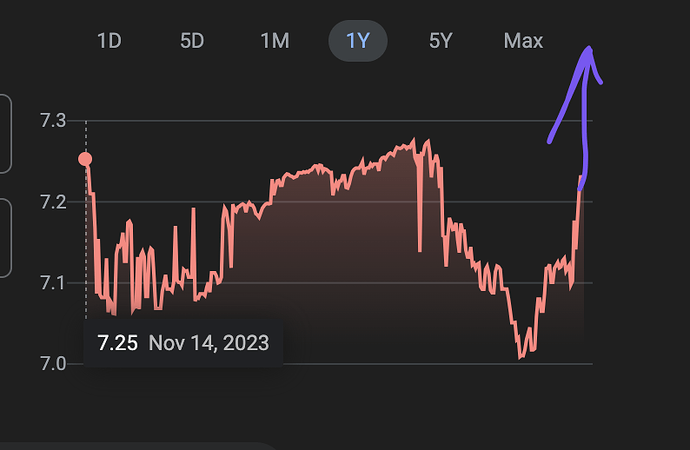The width and height of the screenshot is (690, 450).
Task: Click the lower partial rounded box on left edge
Action: click(x=5, y=238)
